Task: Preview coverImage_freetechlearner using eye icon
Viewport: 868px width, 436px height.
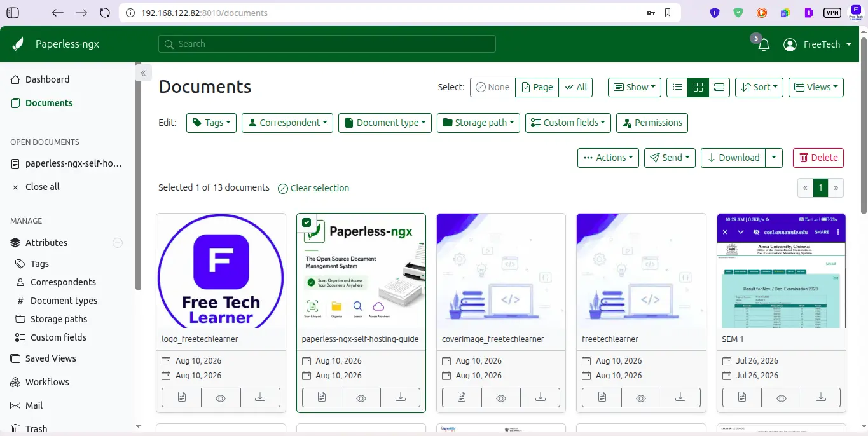Action: click(x=501, y=397)
